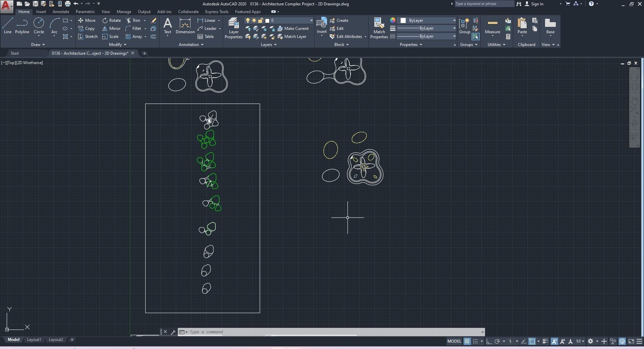The image size is (644, 349).
Task: Open the lineweight ByLayer dropdown
Action: coord(427,28)
